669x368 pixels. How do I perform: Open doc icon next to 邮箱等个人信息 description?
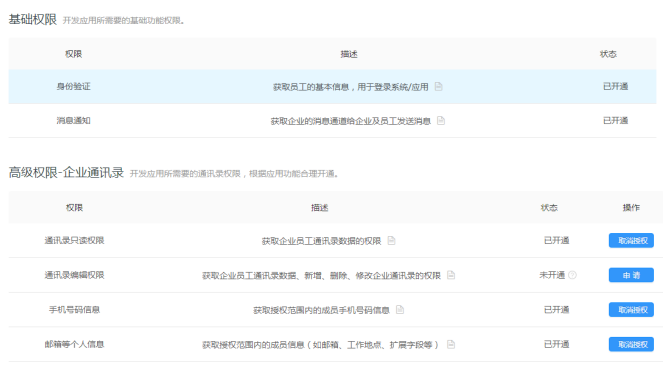[x=451, y=344]
